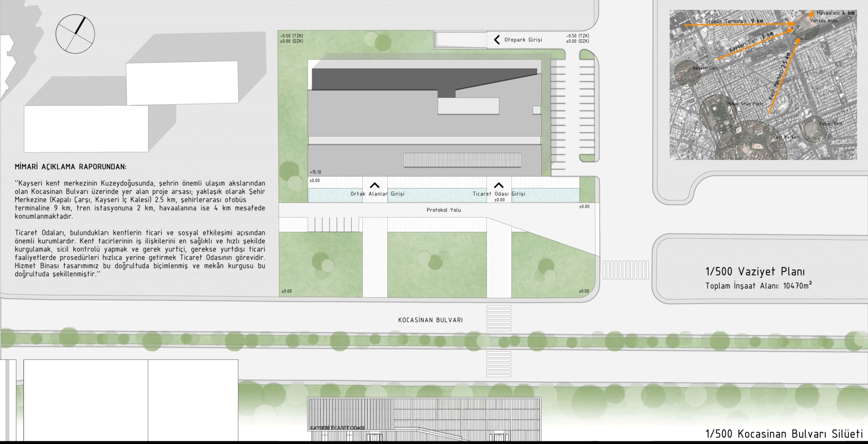The height and width of the screenshot is (444, 868).
Task: Click the zebra crossing on the side street
Action: pos(625,270)
